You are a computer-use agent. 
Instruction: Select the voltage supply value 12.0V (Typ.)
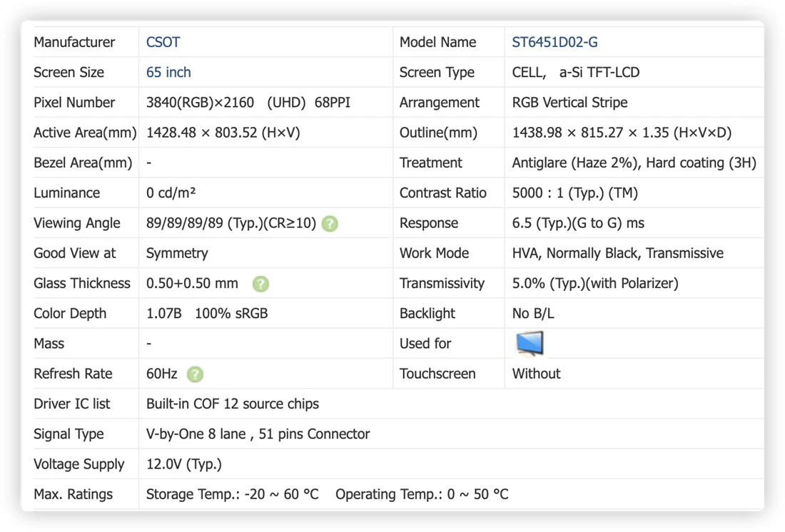[x=183, y=464]
